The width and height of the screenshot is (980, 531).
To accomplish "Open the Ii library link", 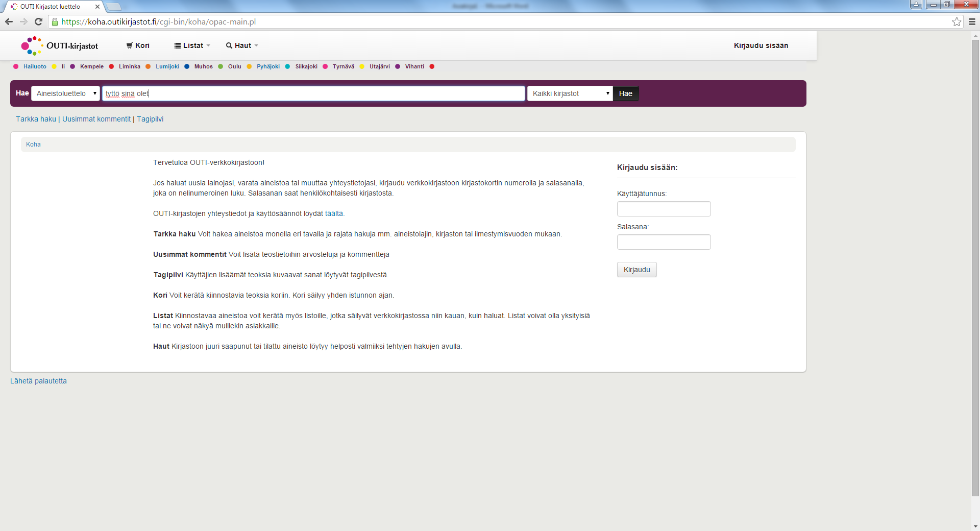I will [x=63, y=66].
